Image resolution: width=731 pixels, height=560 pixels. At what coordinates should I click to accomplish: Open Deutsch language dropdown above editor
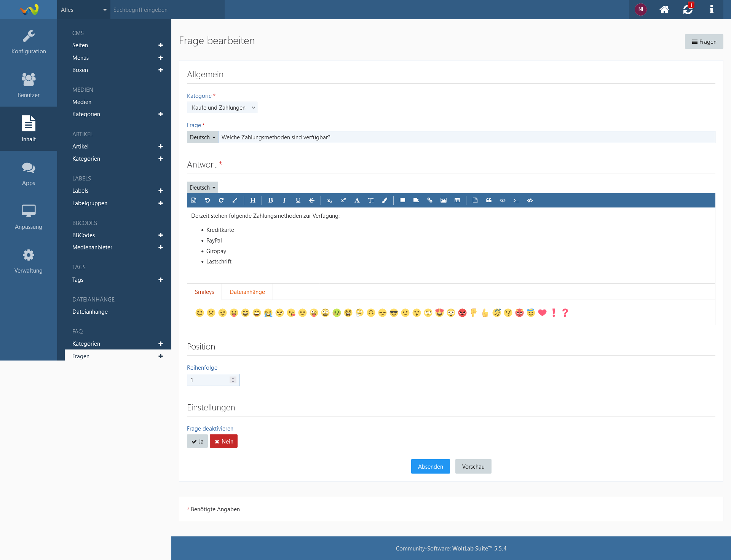point(202,187)
